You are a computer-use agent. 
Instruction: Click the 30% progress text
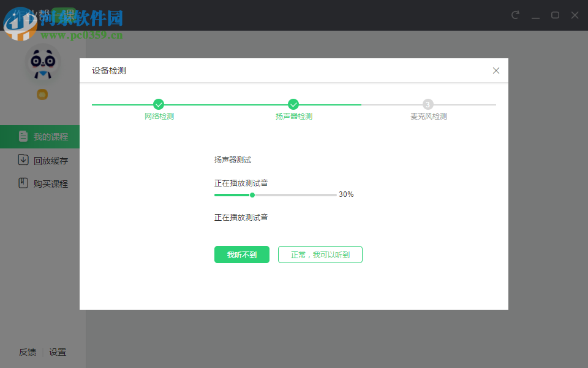click(x=347, y=194)
